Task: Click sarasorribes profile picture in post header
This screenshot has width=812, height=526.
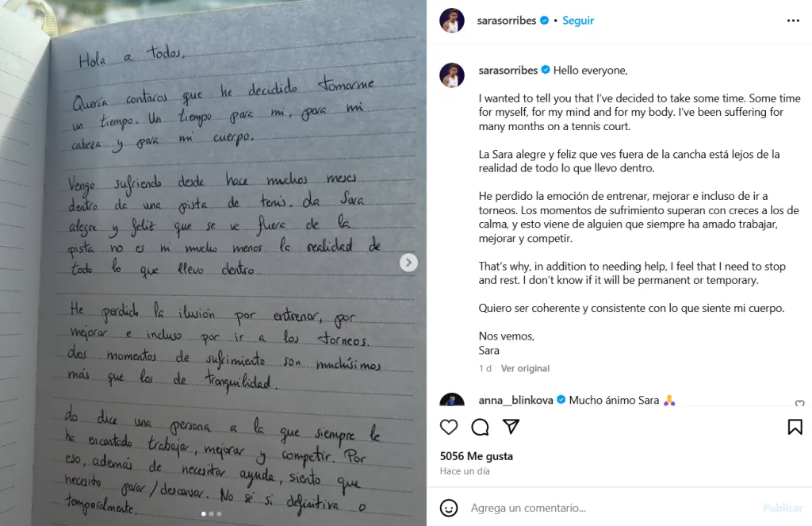Action: 452,21
